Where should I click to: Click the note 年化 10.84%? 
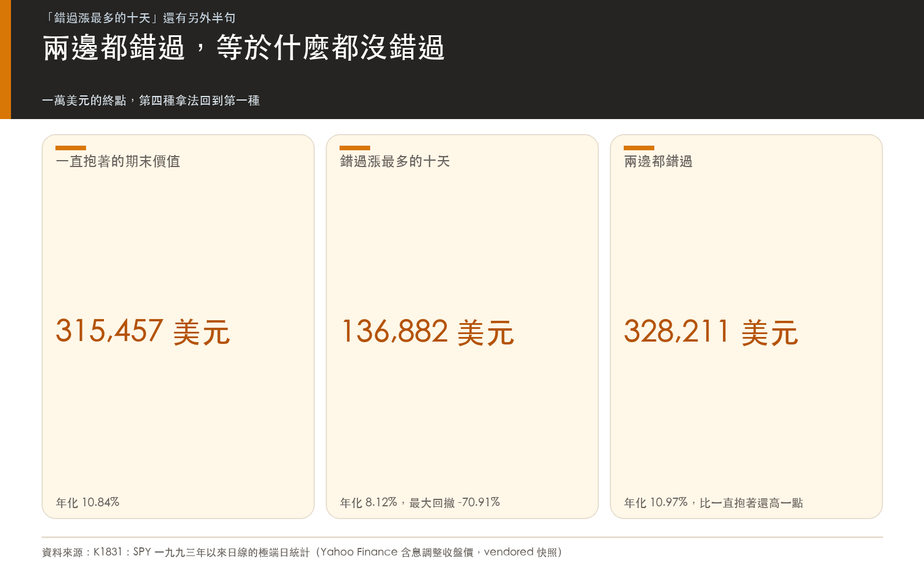pyautogui.click(x=88, y=503)
